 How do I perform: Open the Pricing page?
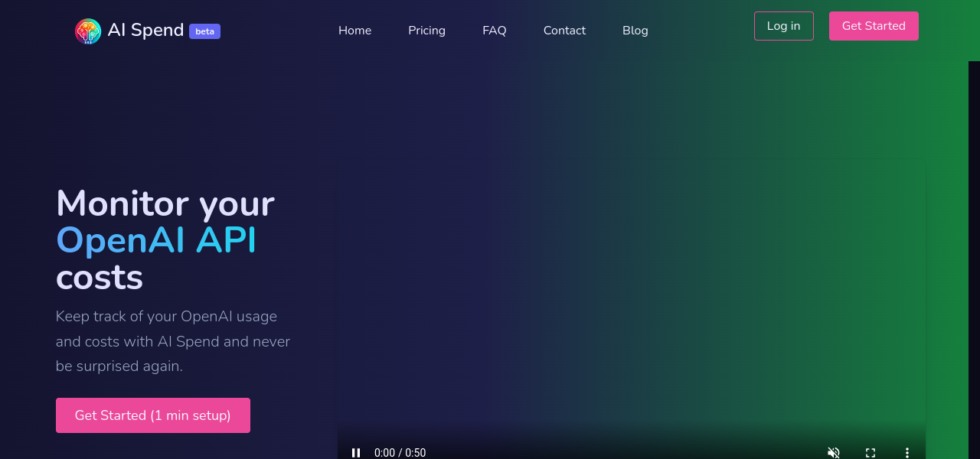click(426, 31)
